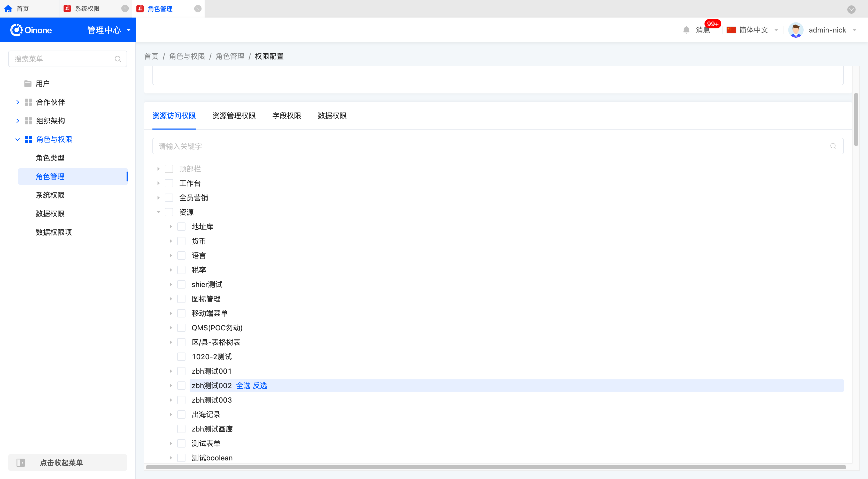Check the shier测试 checkbox
This screenshot has width=868, height=479.
[181, 284]
